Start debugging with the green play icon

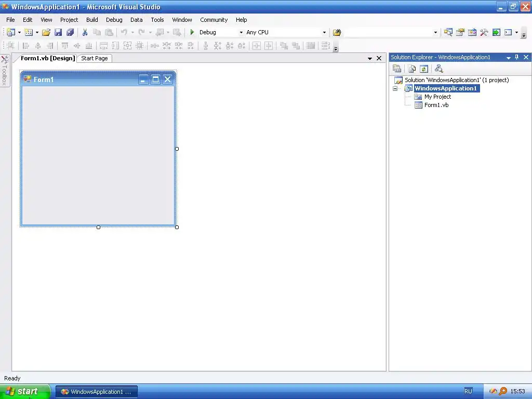[192, 32]
